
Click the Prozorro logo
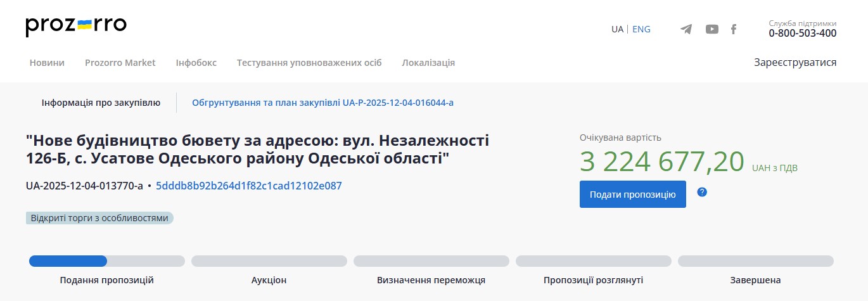click(x=76, y=25)
